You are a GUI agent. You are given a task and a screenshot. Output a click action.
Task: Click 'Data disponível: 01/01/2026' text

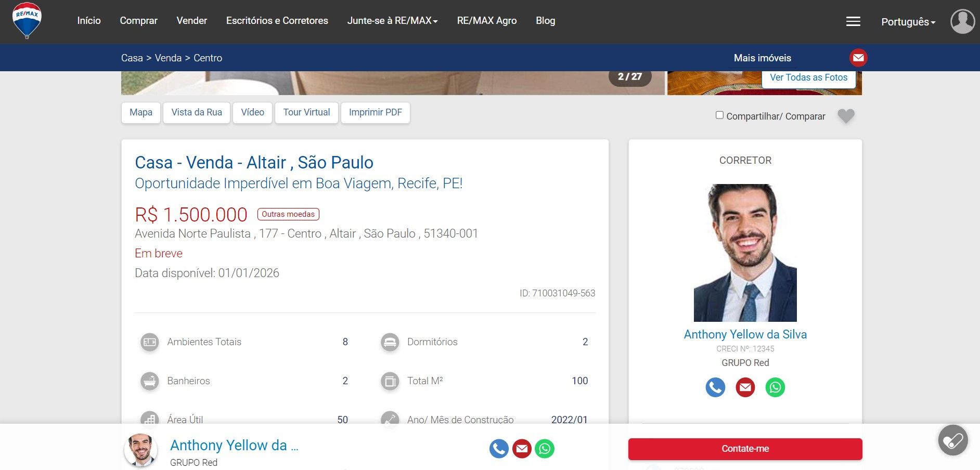(207, 273)
